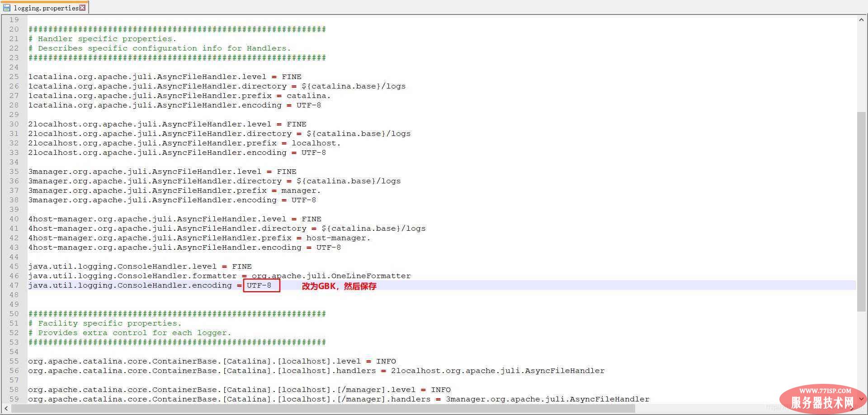
Task: Click 'java.util.logging.ConsoleHandler.encoding' key text
Action: tap(130, 285)
